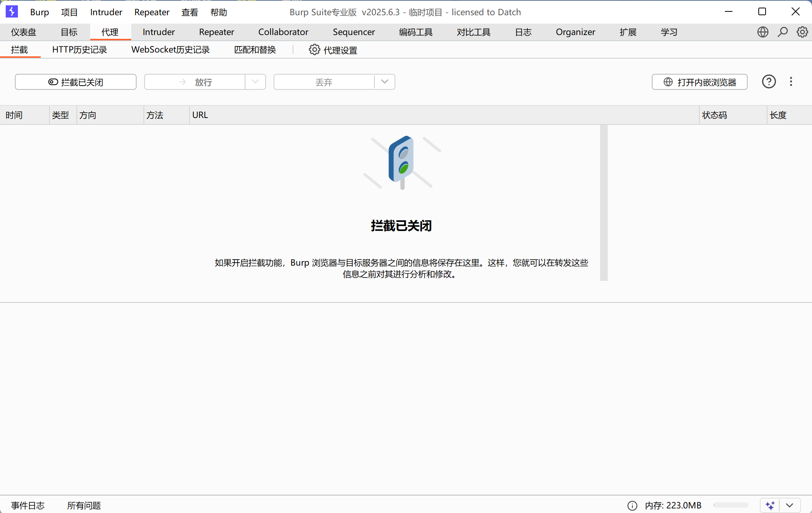Open settings gear icon at top right
The width and height of the screenshot is (812, 513).
coord(802,32)
